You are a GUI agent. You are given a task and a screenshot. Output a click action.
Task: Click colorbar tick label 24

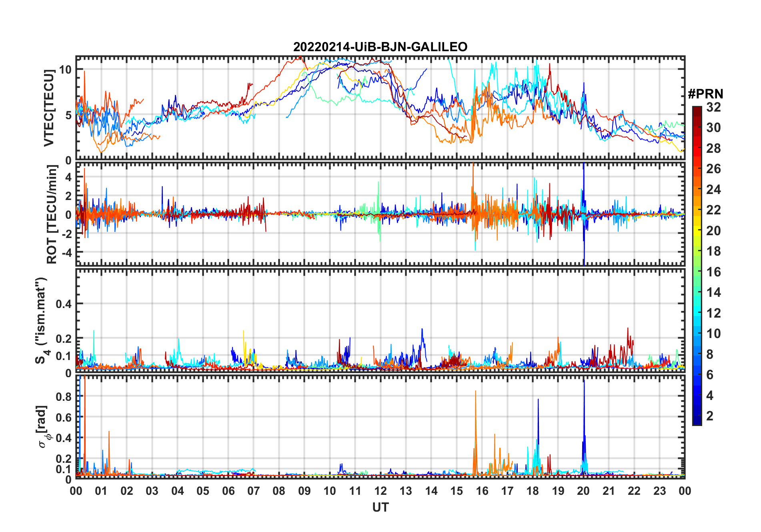(713, 190)
